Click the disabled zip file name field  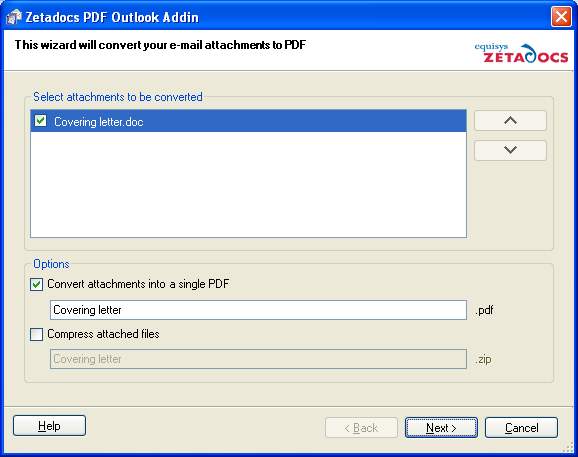258,359
